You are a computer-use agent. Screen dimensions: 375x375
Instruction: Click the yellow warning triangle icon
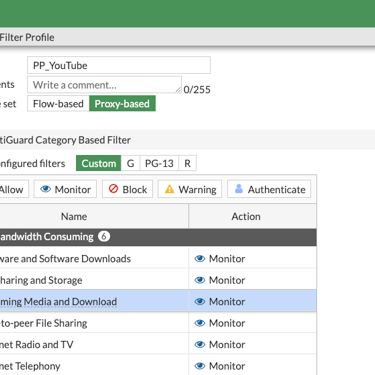tap(169, 189)
